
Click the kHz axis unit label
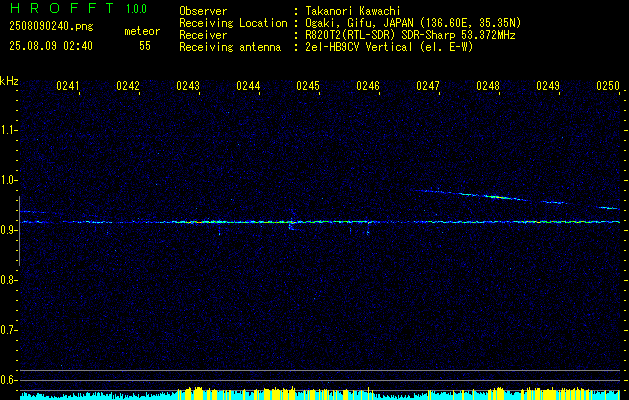coord(9,81)
